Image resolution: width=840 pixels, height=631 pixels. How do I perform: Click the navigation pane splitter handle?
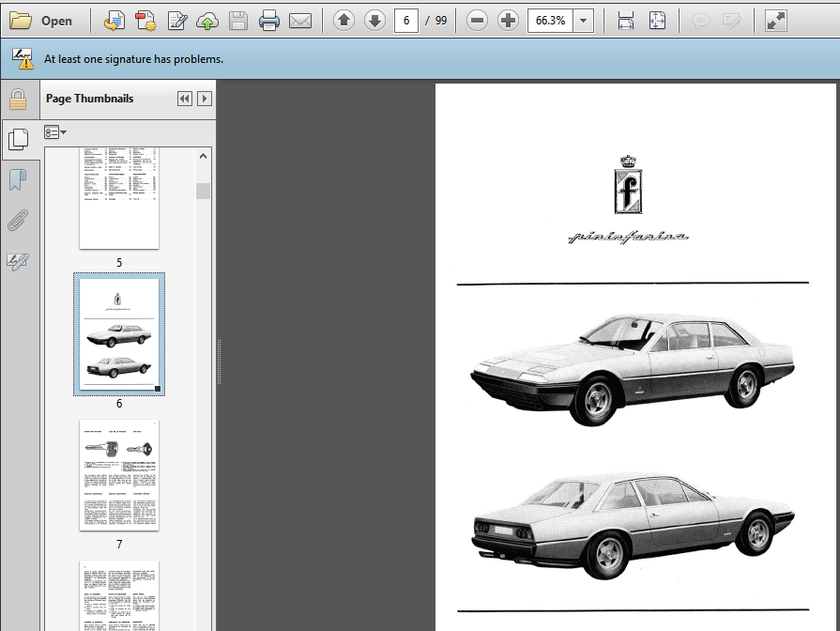[219, 362]
